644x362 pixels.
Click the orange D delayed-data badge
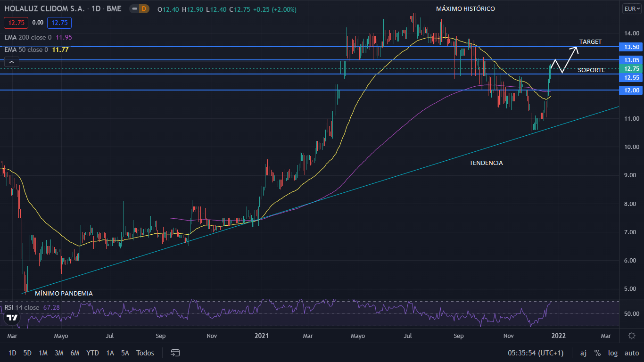[x=144, y=9]
